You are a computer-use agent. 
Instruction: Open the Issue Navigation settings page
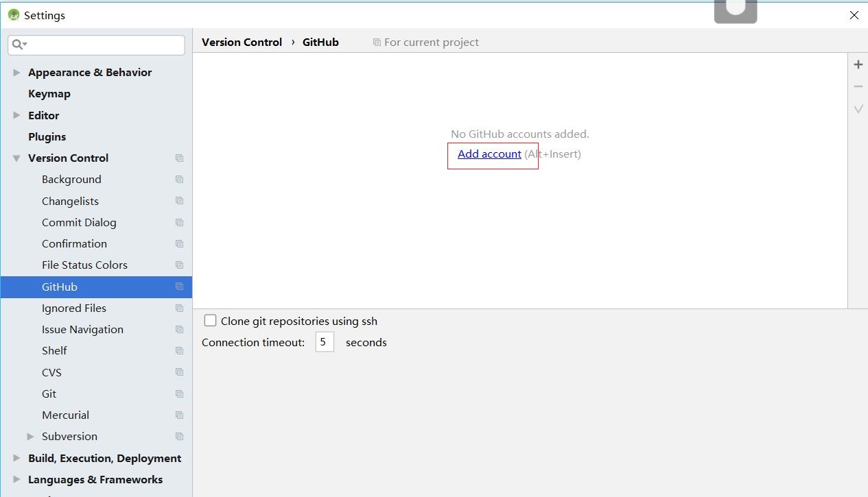82,329
